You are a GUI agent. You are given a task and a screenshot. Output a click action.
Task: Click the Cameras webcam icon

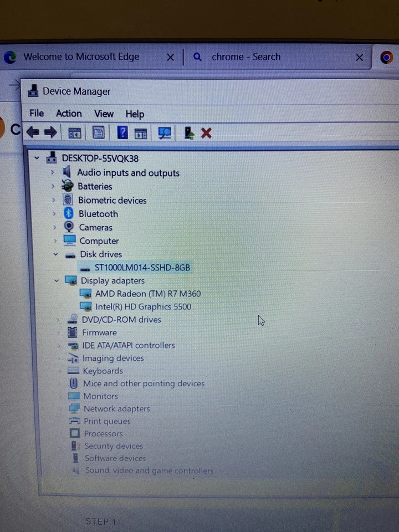pyautogui.click(x=69, y=227)
